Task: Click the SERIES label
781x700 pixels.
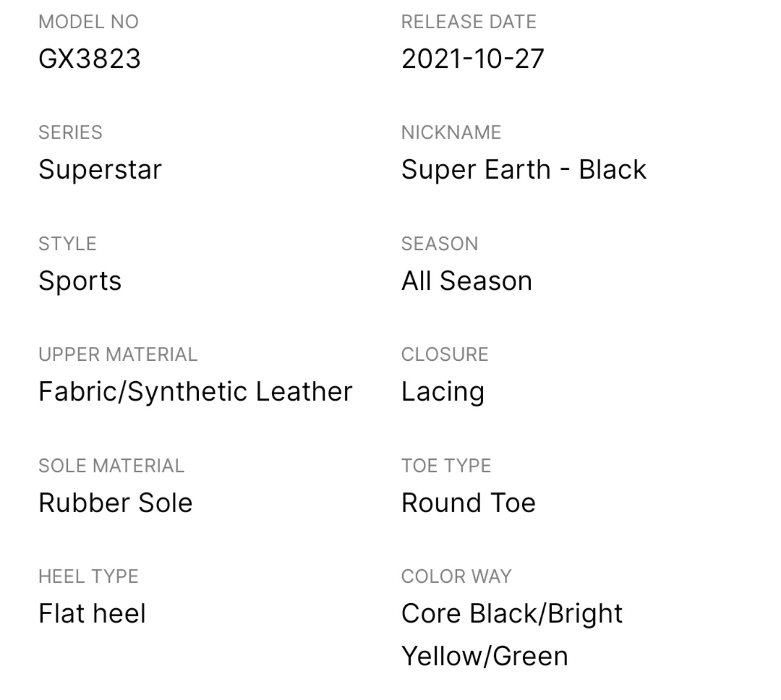Action: pos(70,133)
